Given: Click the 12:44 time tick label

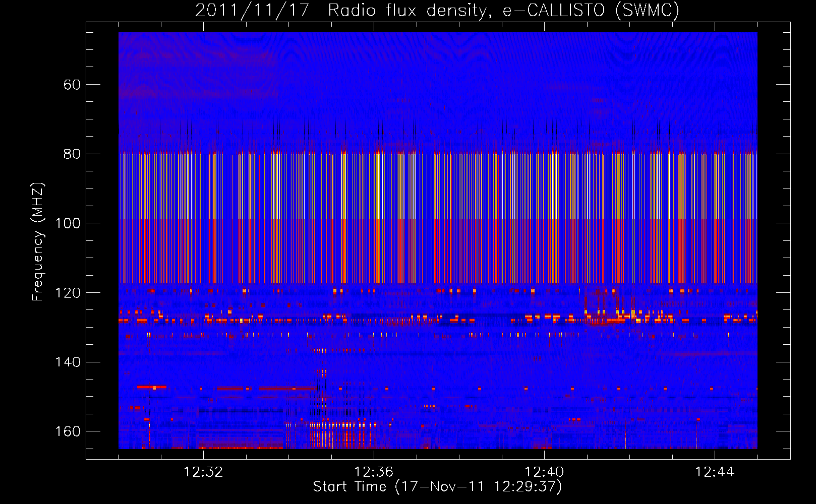Looking at the screenshot, I should click(715, 472).
